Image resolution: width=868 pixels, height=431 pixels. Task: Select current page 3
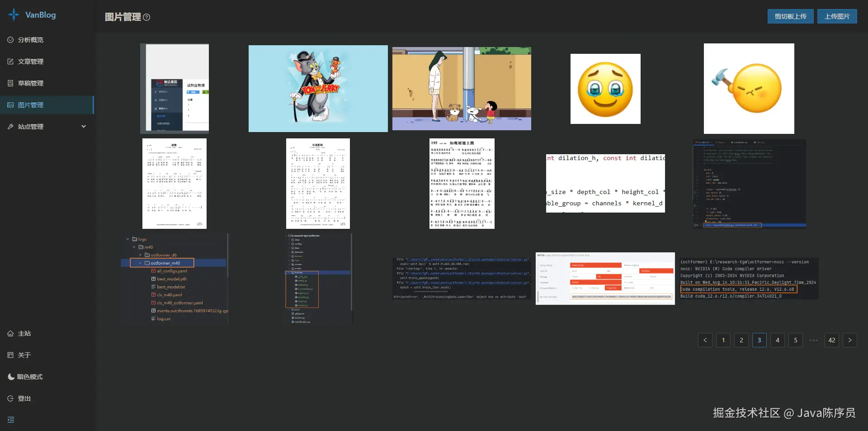[759, 340]
